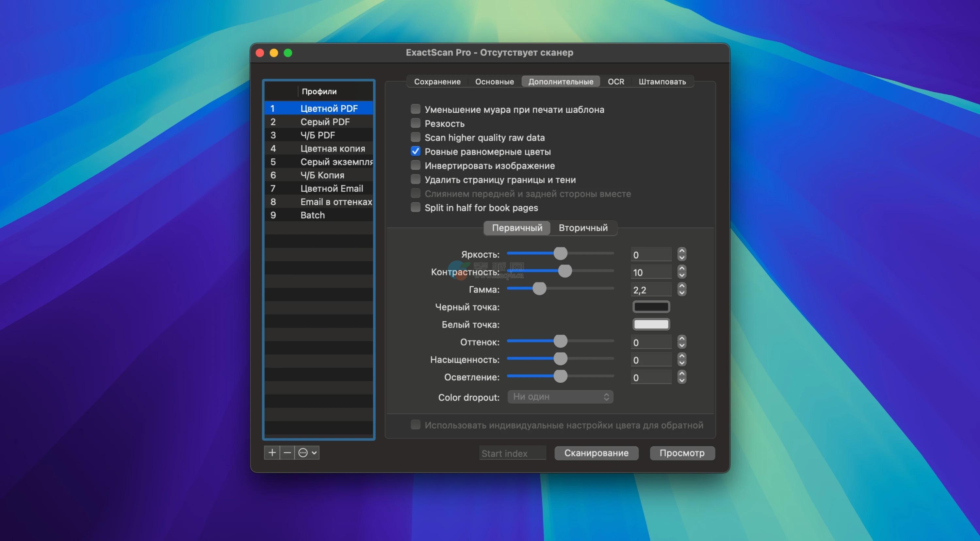Increase the Яркость value with the up arrow
This screenshot has height=541, width=980.
(x=682, y=251)
